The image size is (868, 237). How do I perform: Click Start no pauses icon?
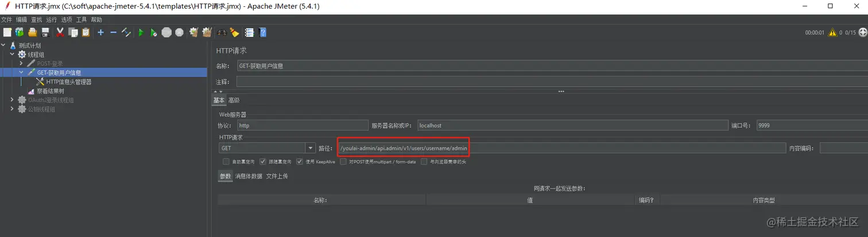tap(153, 32)
